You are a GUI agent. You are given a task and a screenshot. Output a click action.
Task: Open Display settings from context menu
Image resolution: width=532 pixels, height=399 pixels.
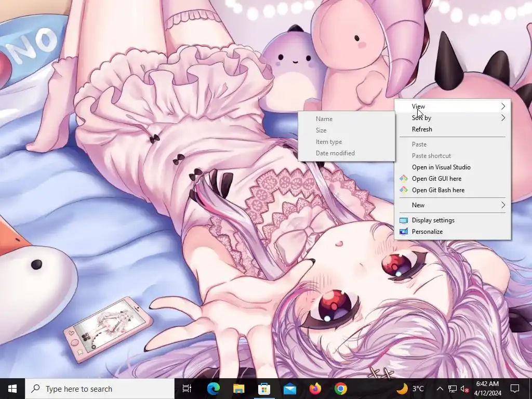pyautogui.click(x=453, y=220)
